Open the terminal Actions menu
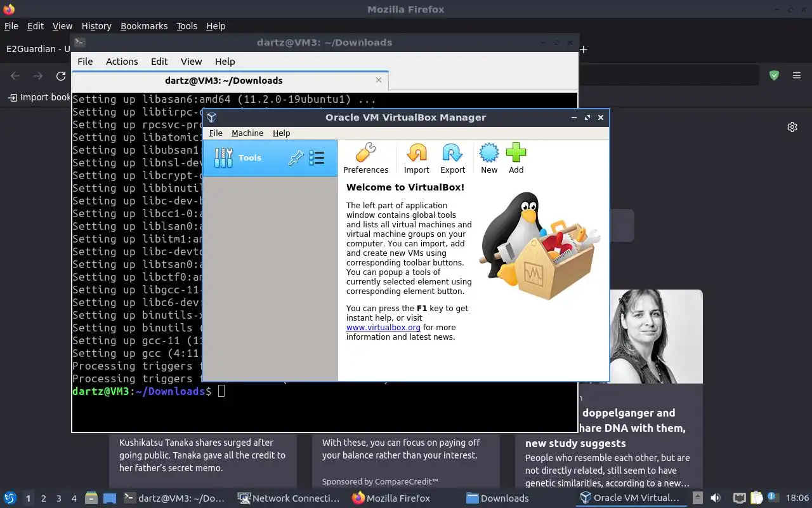This screenshot has height=508, width=812. click(x=122, y=62)
